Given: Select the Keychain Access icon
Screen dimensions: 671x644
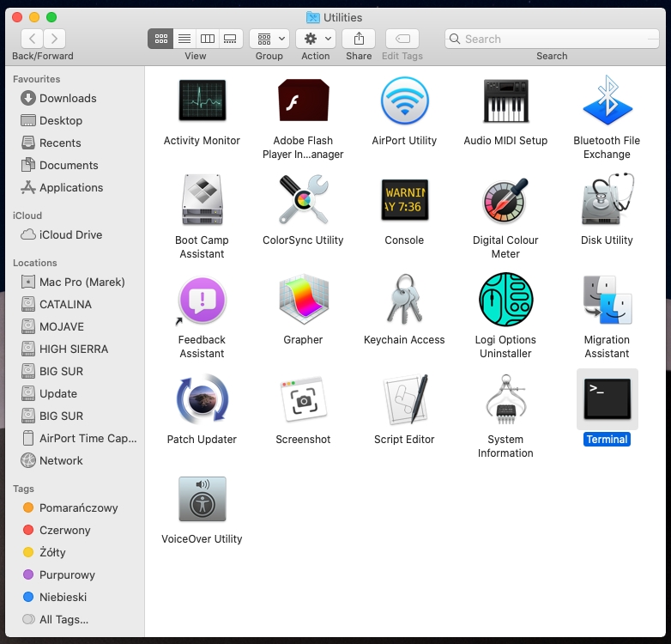Looking at the screenshot, I should [x=404, y=299].
